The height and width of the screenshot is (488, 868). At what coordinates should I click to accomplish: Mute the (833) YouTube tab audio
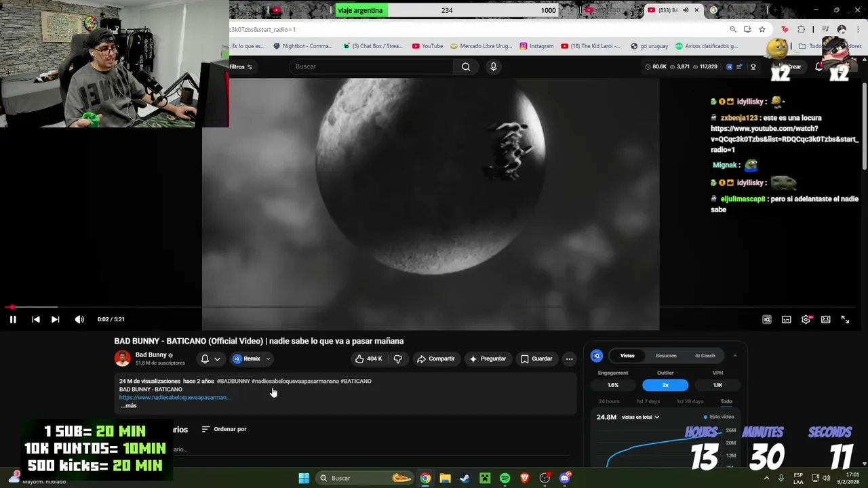(686, 10)
